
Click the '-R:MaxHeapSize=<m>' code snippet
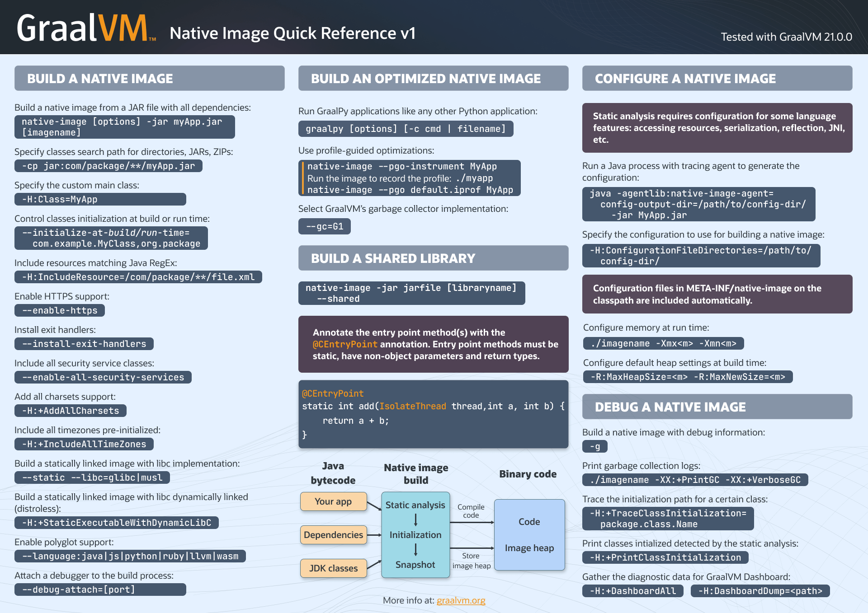click(x=688, y=377)
